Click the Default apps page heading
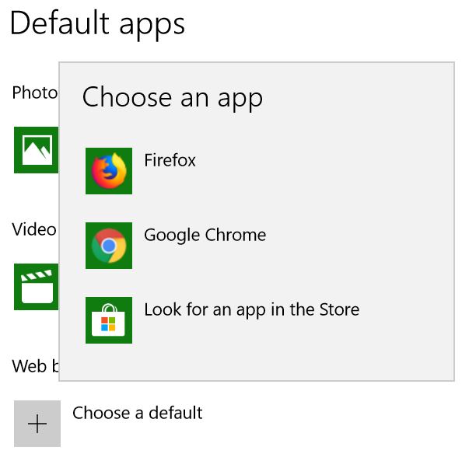Image resolution: width=476 pixels, height=475 pixels. (x=97, y=24)
